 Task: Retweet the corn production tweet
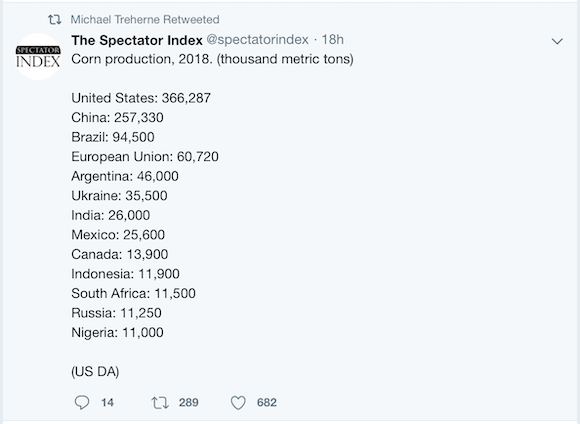tap(160, 403)
